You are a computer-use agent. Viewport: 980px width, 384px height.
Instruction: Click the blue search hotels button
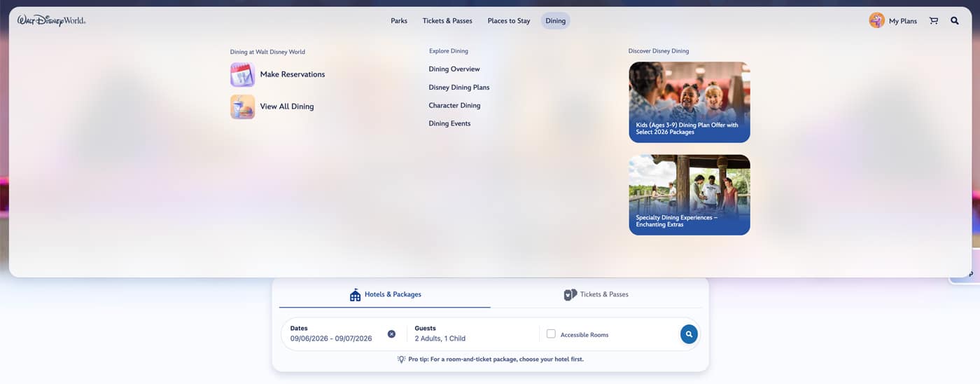tap(689, 334)
